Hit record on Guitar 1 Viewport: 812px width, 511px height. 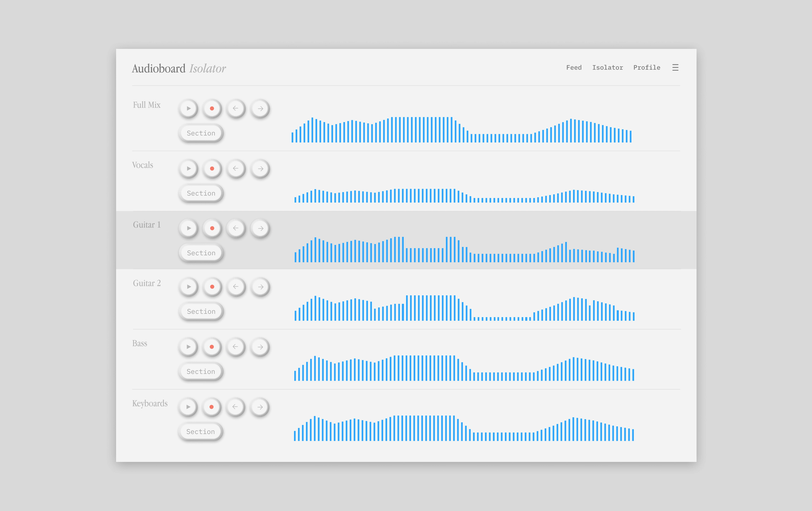point(212,228)
